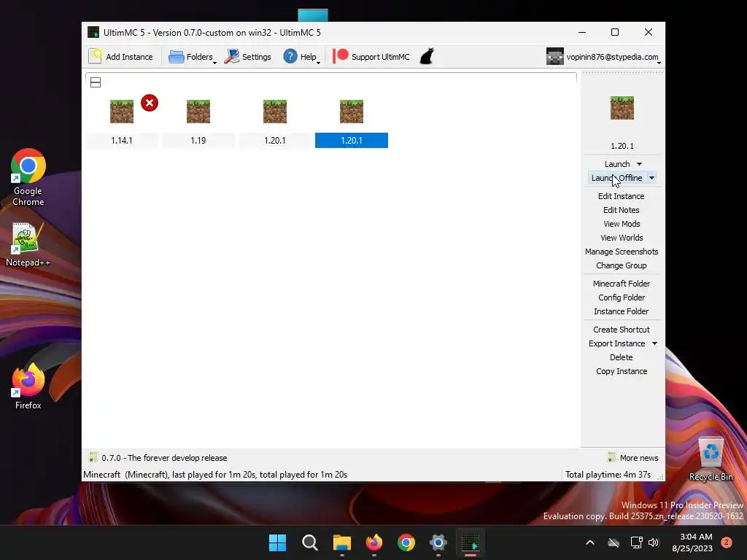Click the cloud sync tray icon
Viewport: 747px width, 560px height.
(614, 542)
